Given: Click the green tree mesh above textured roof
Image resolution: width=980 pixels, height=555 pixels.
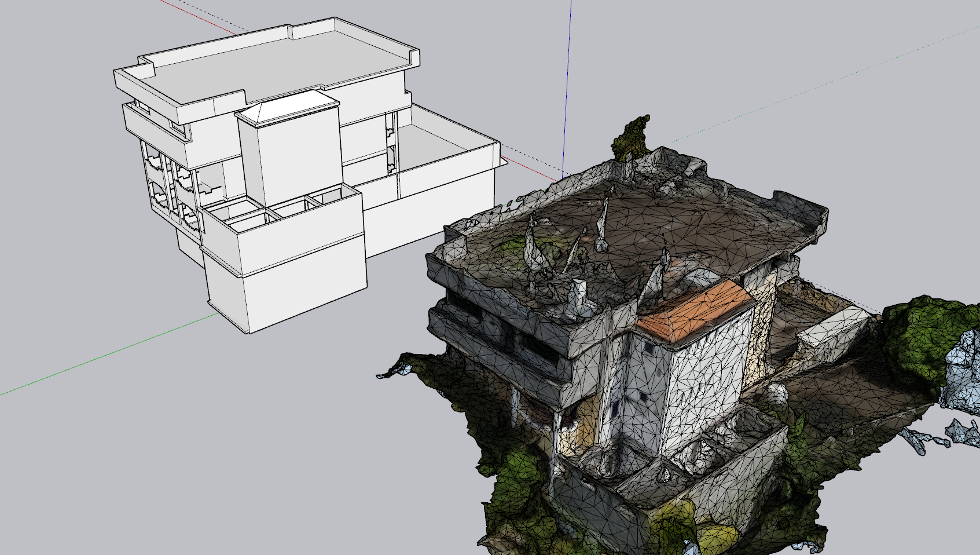Looking at the screenshot, I should coord(632,137).
